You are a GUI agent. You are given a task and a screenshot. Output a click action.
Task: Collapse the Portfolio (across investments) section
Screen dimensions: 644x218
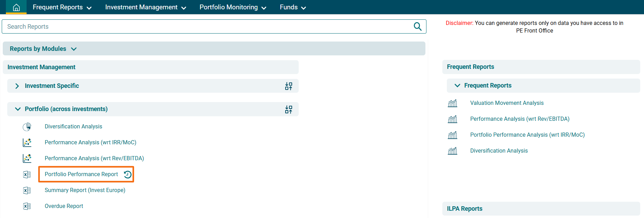tap(18, 109)
